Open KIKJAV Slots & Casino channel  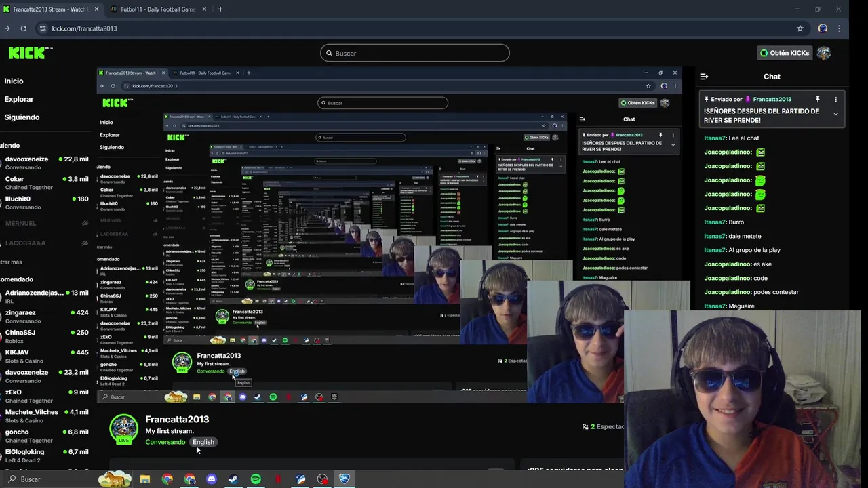pos(44,356)
